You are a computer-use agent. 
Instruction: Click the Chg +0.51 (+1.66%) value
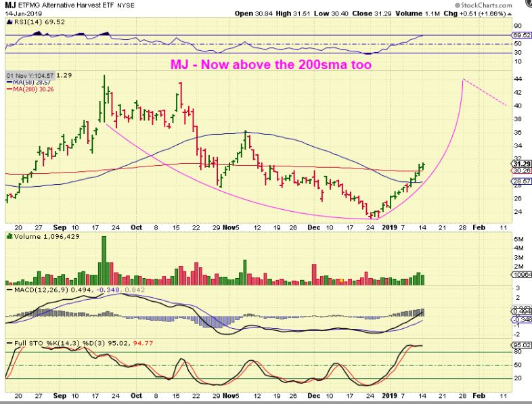click(475, 14)
